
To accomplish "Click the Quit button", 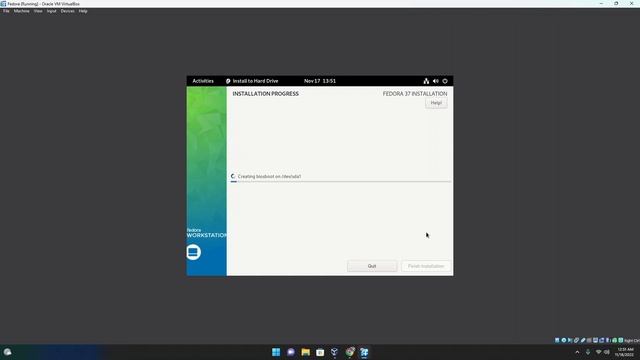I will (372, 266).
